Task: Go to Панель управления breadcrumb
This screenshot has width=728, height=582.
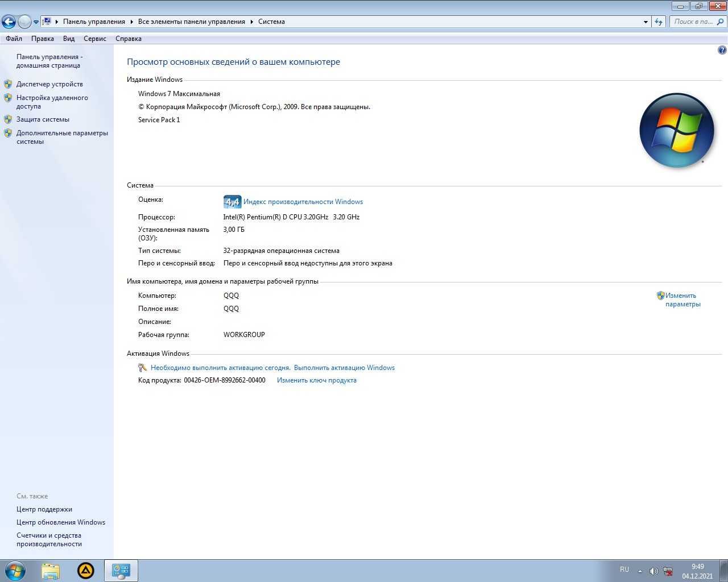Action: 94,22
